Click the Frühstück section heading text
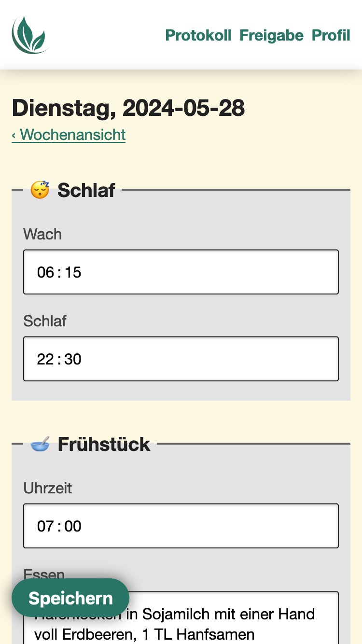This screenshot has height=644, width=362. (104, 444)
